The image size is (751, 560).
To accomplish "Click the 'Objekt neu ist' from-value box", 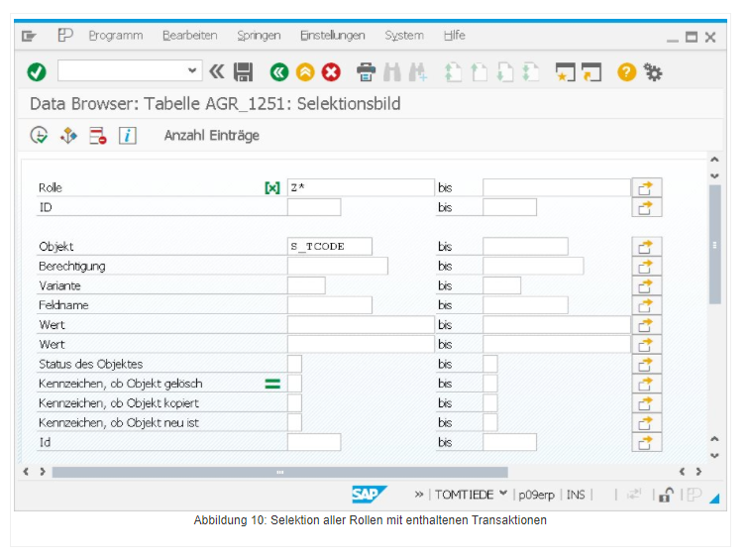I will tap(294, 422).
